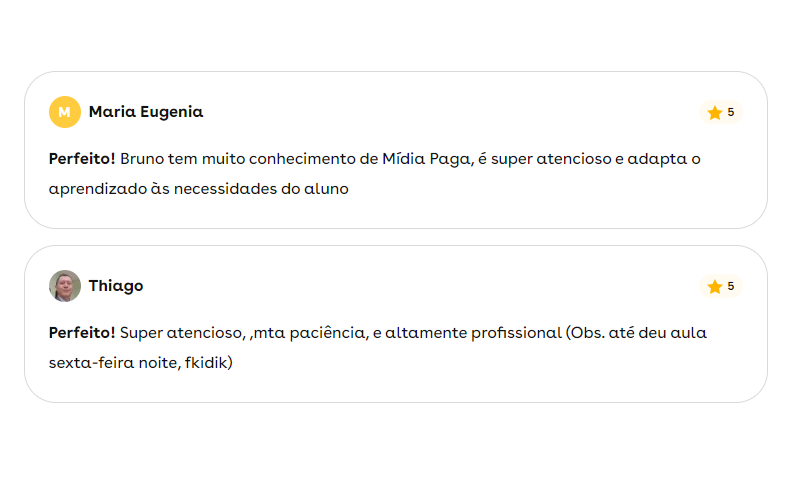Click the star icon on Maria Eugenia's review
The width and height of the screenshot is (800, 500).
tap(714, 113)
